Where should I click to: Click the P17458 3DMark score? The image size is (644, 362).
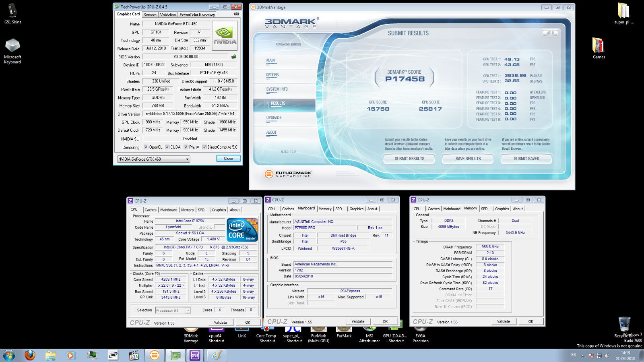405,79
